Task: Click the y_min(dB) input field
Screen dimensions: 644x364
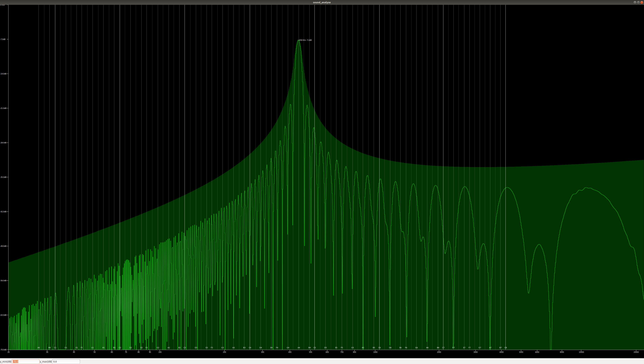Action: click(25, 361)
